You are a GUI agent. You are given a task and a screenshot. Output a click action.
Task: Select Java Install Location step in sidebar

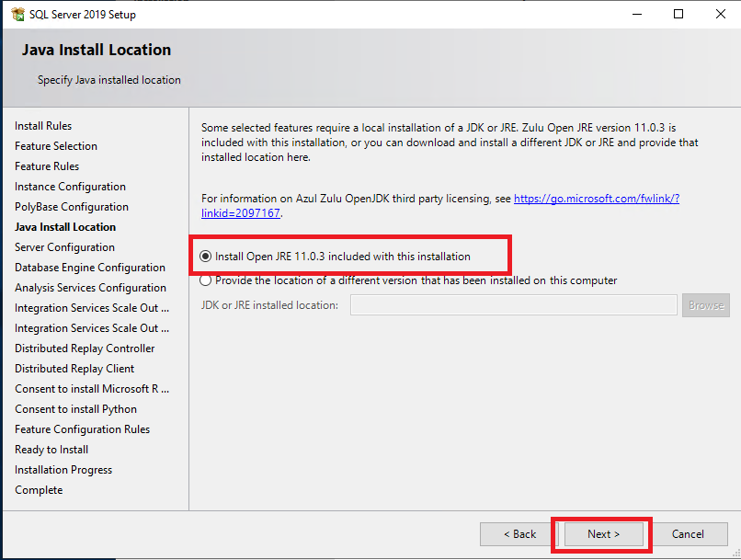(x=65, y=227)
